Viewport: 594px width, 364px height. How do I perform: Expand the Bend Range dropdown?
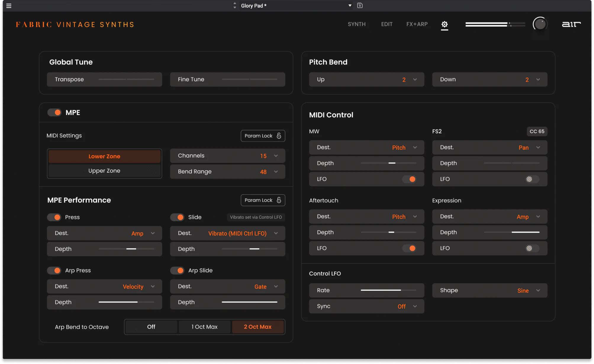pos(276,172)
